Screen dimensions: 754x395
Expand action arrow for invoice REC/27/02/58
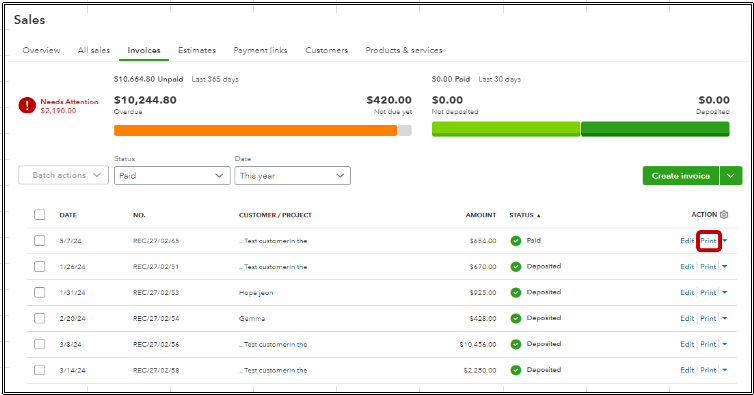[x=725, y=370]
